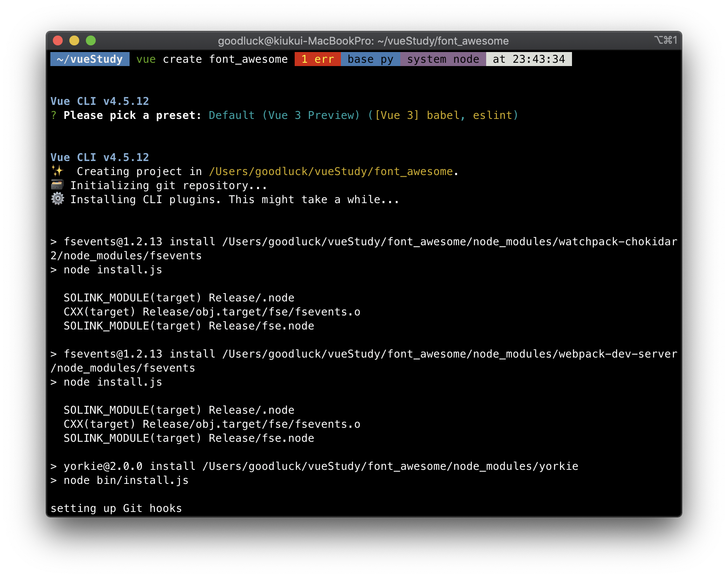Click the 'vue' command word in prompt
The height and width of the screenshot is (578, 728).
(146, 59)
